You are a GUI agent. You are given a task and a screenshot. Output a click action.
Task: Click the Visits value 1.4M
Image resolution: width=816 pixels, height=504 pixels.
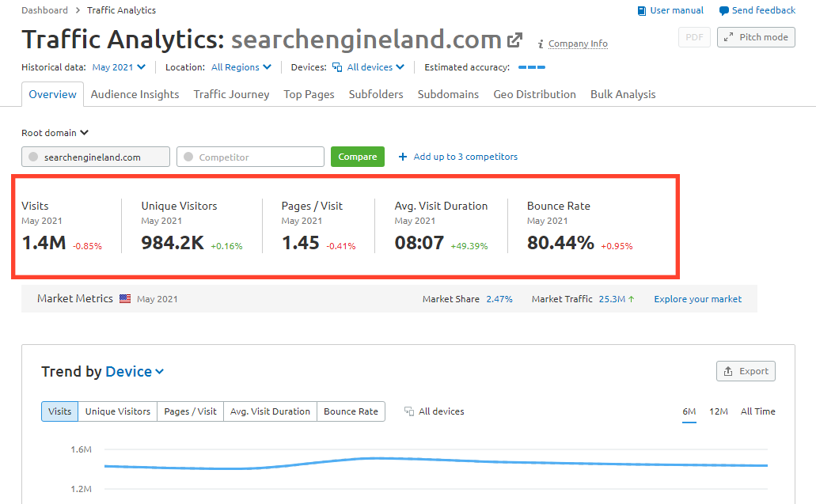44,243
